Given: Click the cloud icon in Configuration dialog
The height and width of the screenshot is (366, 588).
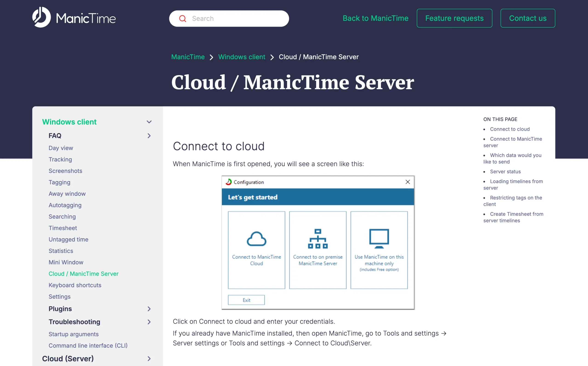Looking at the screenshot, I should pyautogui.click(x=256, y=239).
